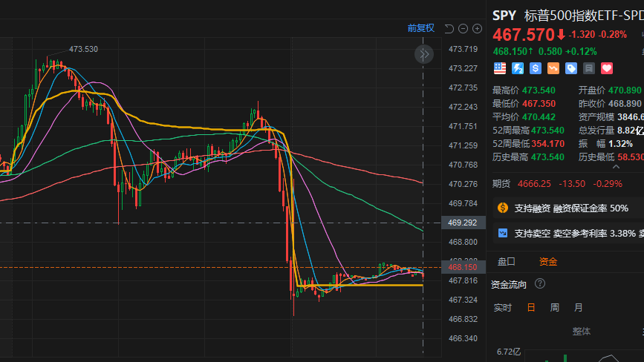Zoom out chart with minus icon
Screen dimensions: 644x362
point(463,28)
